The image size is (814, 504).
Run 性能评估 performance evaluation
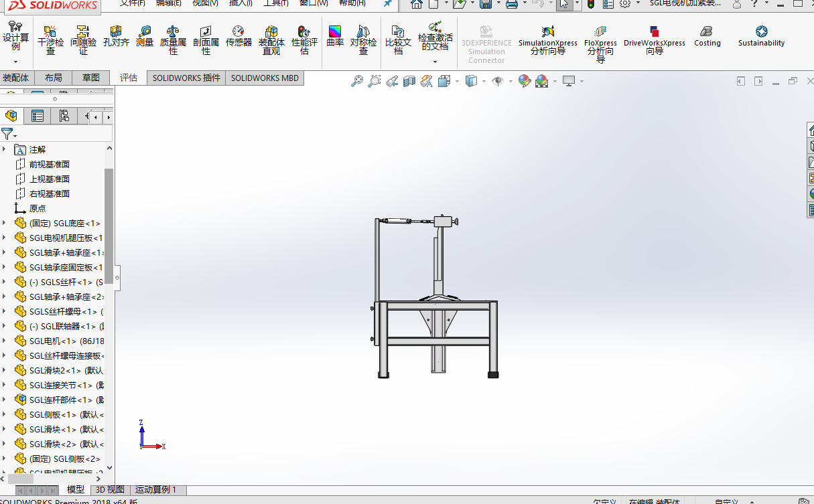point(304,39)
